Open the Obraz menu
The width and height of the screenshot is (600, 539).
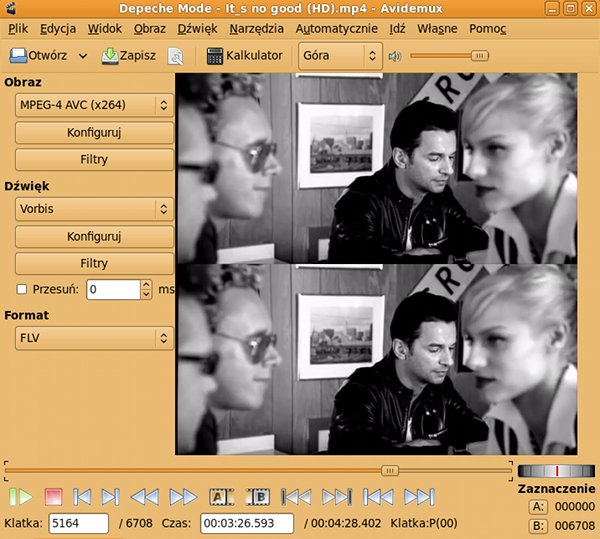150,29
